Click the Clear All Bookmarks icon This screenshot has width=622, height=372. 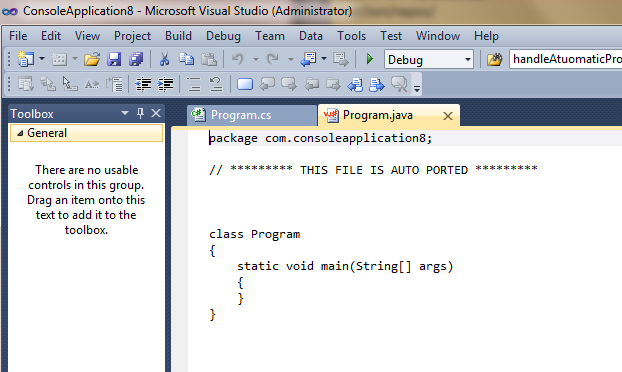coord(399,84)
